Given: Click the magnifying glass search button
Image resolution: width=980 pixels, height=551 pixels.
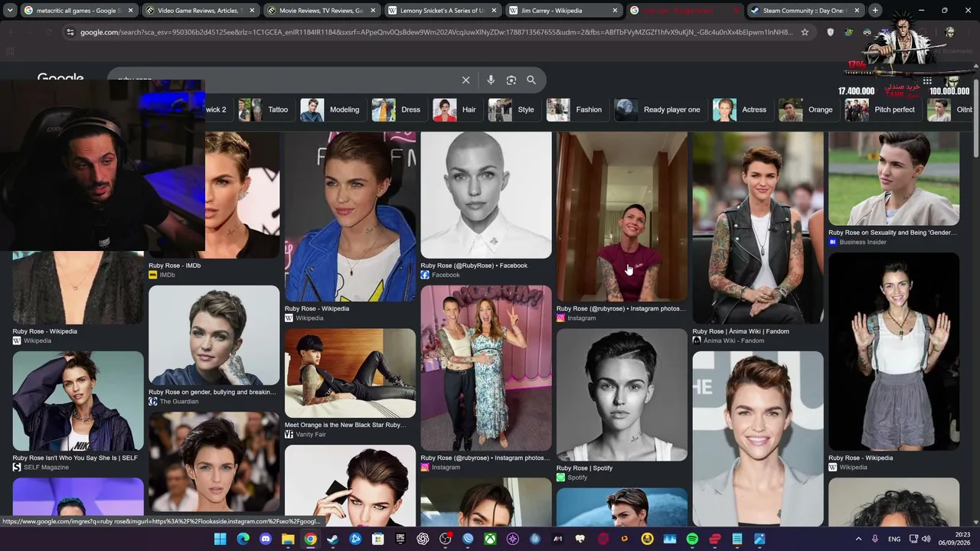Looking at the screenshot, I should [531, 80].
